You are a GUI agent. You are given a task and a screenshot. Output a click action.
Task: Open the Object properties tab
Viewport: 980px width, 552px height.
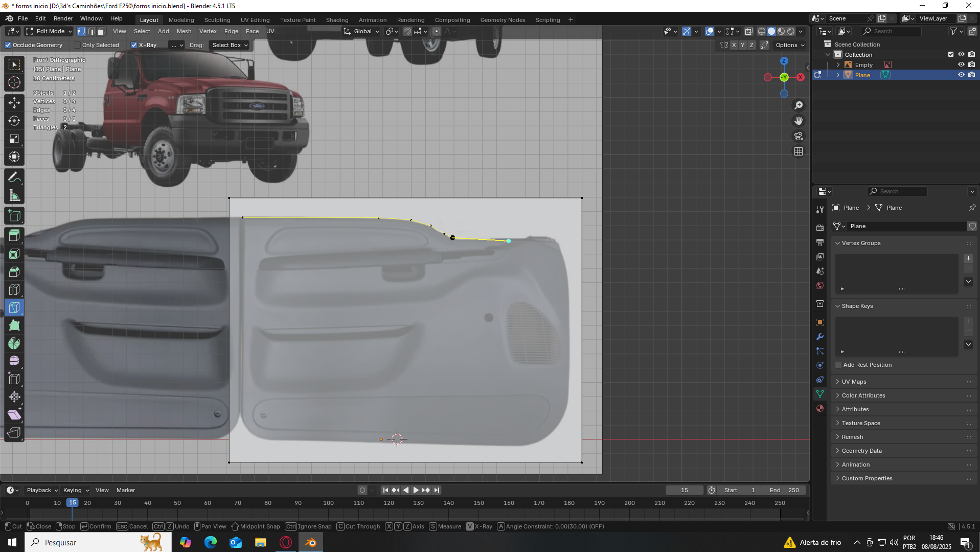tap(820, 322)
